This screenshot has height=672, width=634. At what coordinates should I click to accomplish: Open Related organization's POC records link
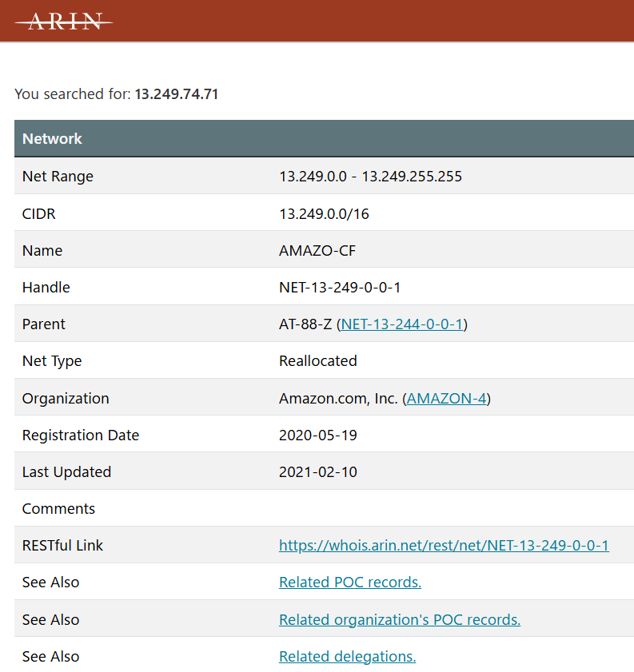tap(399, 620)
